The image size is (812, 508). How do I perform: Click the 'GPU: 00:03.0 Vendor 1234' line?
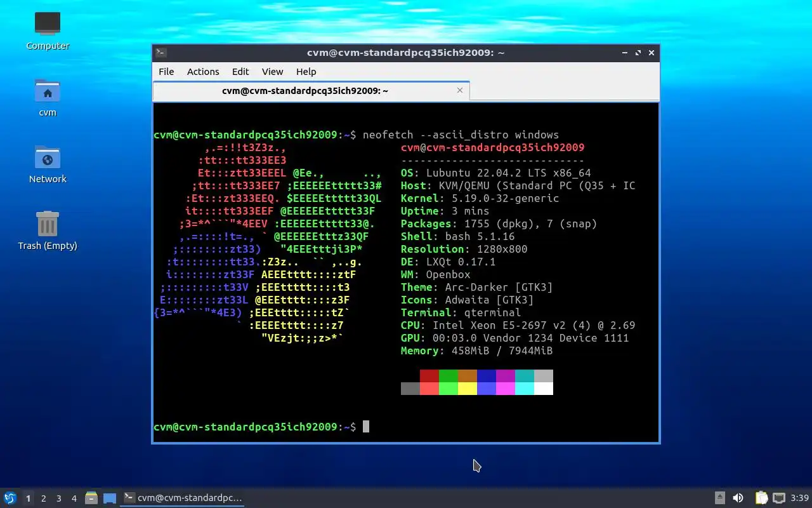[514, 338]
